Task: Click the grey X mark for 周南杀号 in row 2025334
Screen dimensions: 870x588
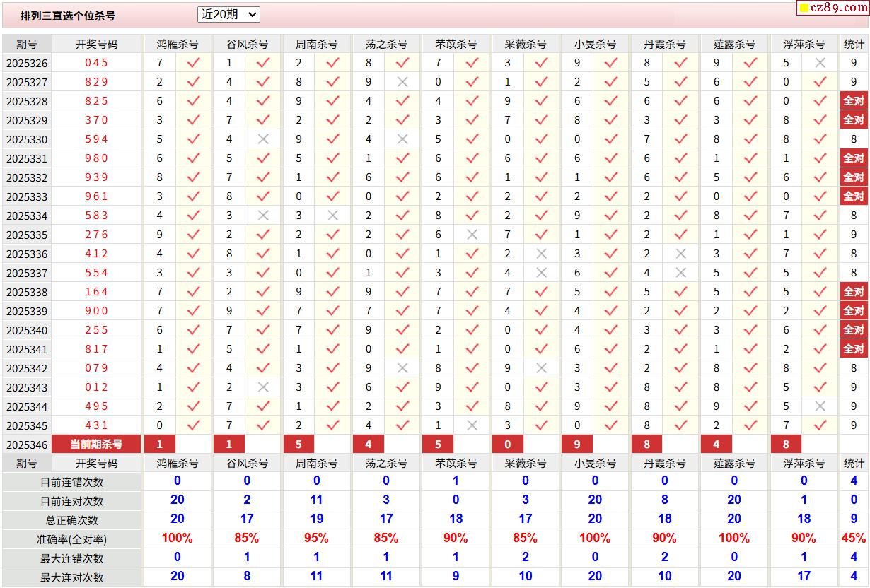Action: click(332, 216)
